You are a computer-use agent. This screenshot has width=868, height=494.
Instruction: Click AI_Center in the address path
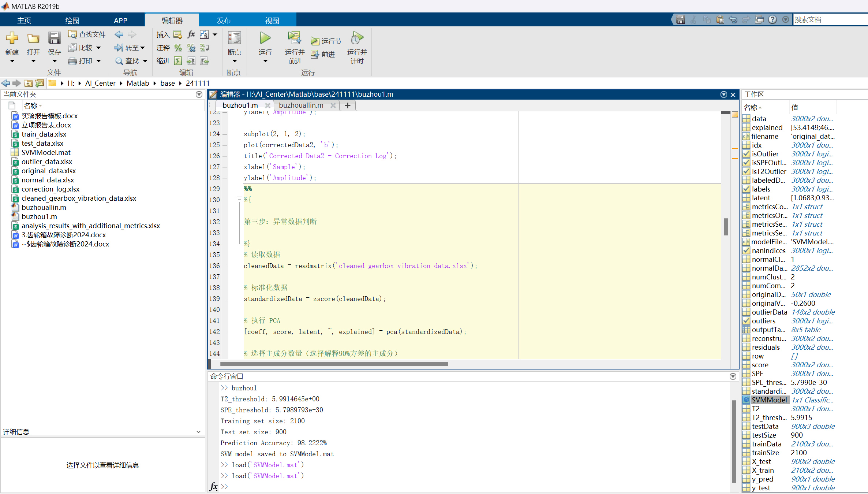(100, 83)
